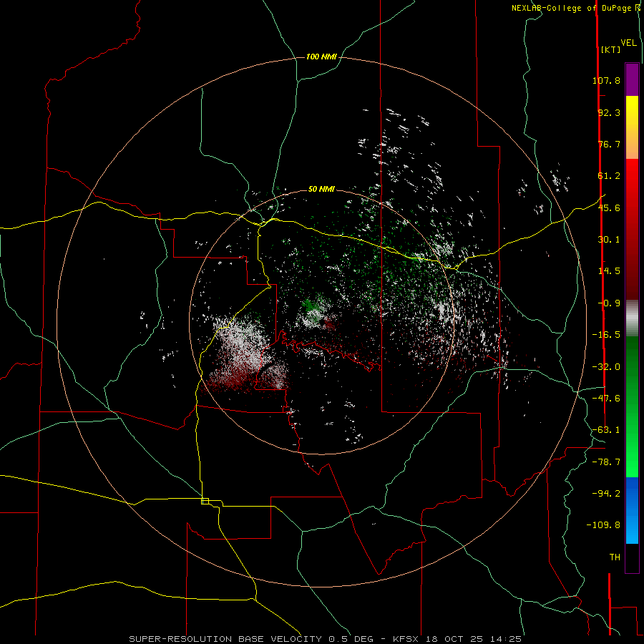Select the -109.8 legend value
The width and height of the screenshot is (644, 644).
[x=604, y=525]
